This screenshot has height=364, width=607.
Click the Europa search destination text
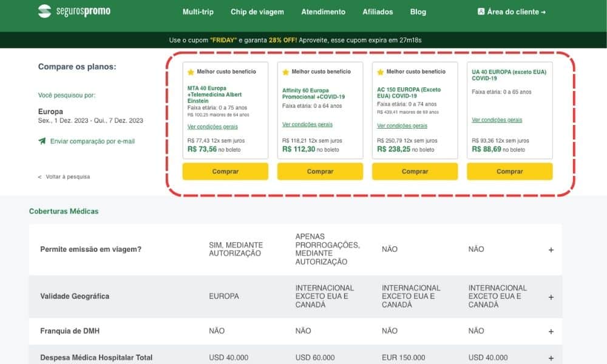(50, 112)
